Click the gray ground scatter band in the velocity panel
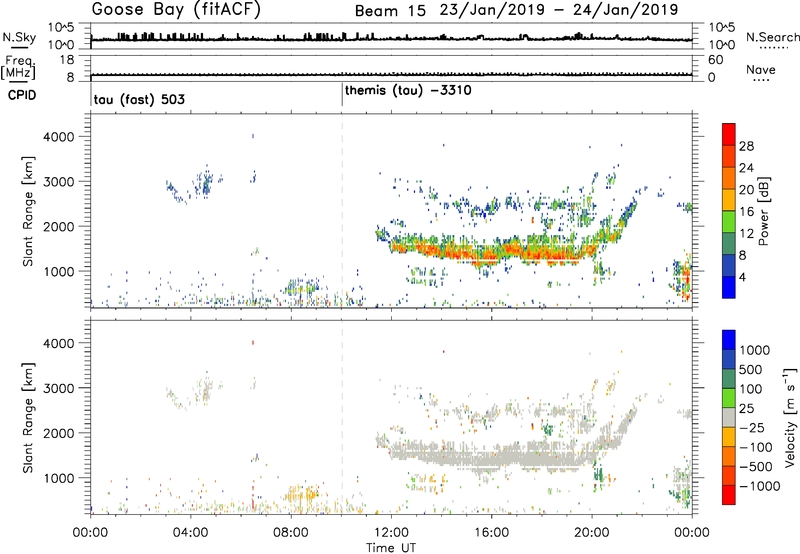Viewport: 800px width, 554px height. [x=490, y=455]
